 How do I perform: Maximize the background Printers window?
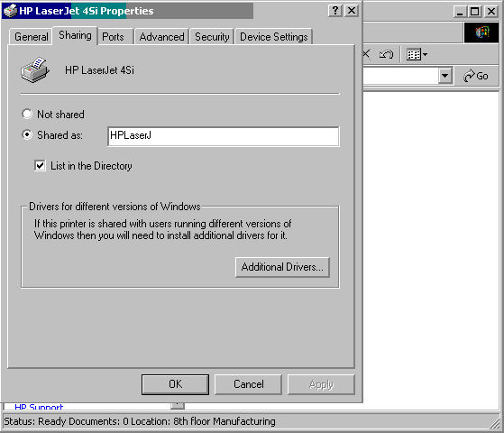click(475, 12)
